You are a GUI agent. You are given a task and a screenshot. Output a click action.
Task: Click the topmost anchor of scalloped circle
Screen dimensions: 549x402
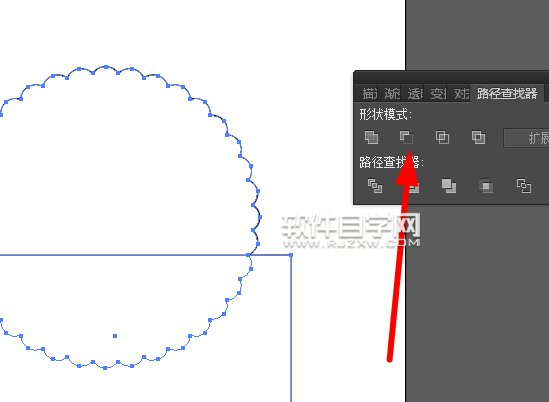106,67
